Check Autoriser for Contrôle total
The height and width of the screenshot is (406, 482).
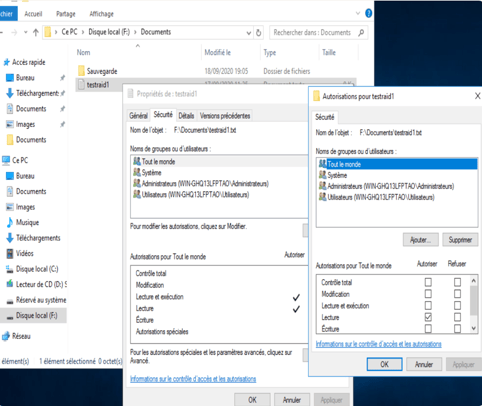428,282
